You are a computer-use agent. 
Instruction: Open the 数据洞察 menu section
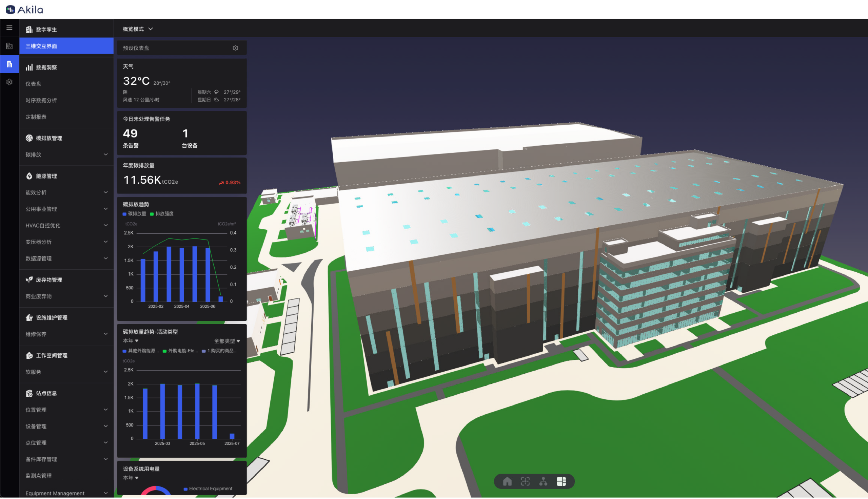[46, 67]
